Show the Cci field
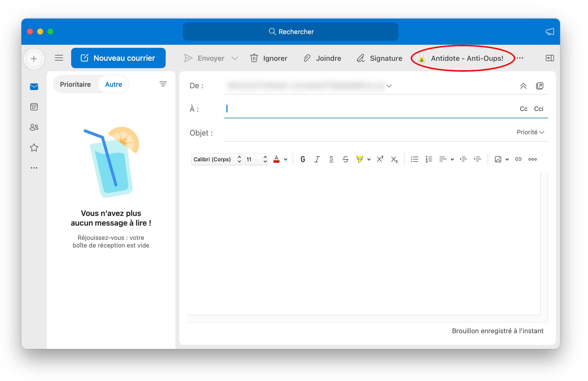Screen dimensions: 588x381 point(538,109)
